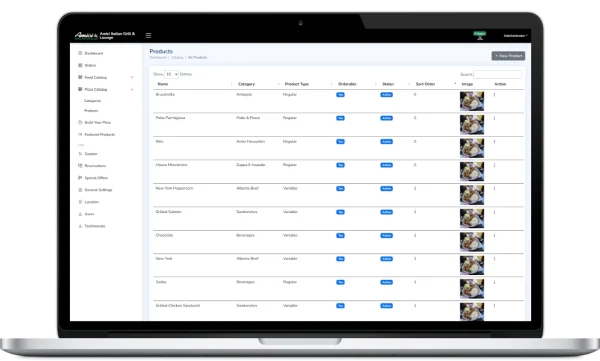Open action menu for Sodas row
Viewport: 600px width, 361px height.
pyautogui.click(x=494, y=282)
